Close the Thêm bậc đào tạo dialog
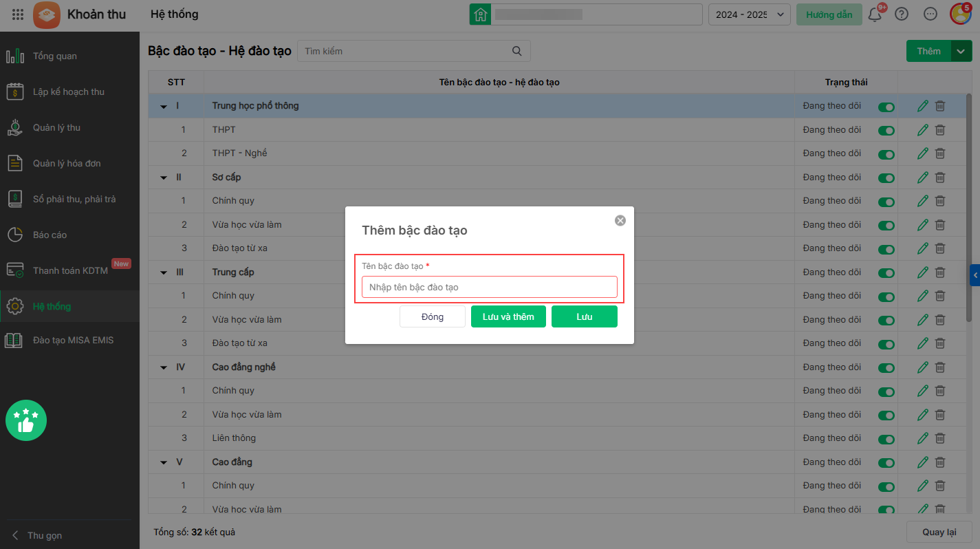This screenshot has width=980, height=549. coord(620,220)
